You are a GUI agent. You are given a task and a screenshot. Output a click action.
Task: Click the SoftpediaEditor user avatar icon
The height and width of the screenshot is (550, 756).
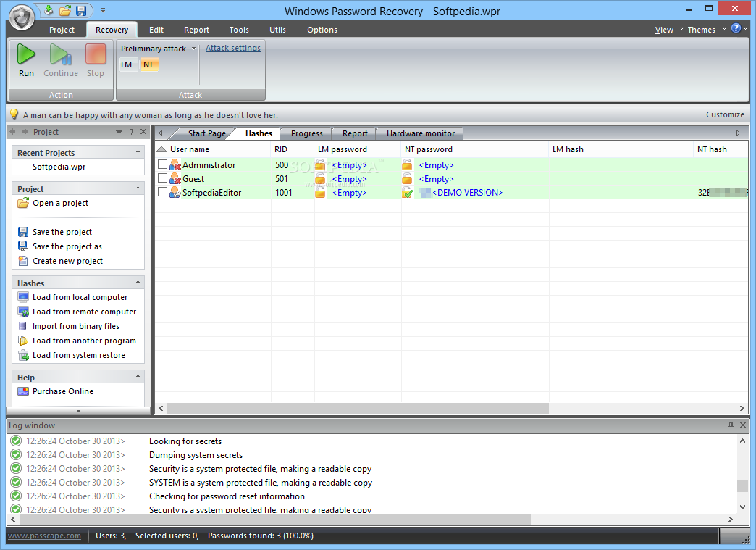175,193
